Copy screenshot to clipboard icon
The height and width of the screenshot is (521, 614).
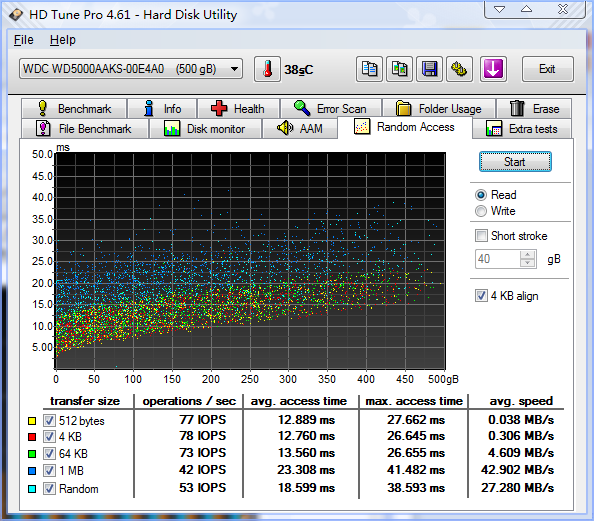[x=400, y=69]
